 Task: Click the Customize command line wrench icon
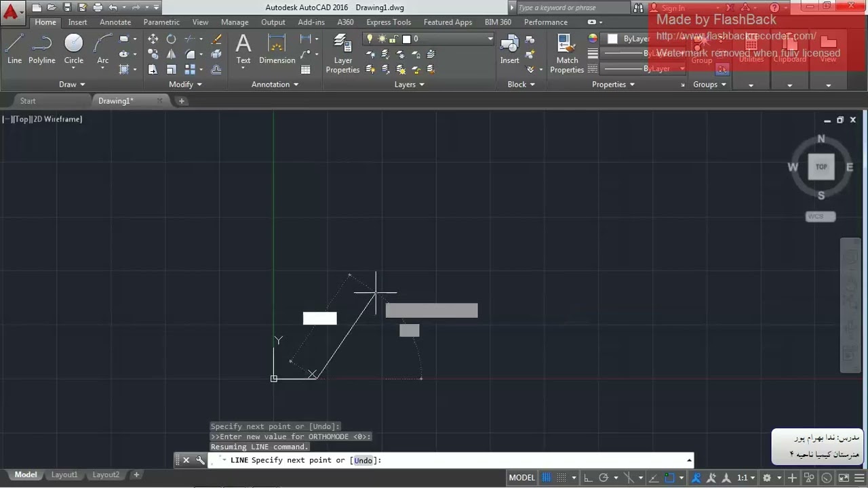point(200,460)
